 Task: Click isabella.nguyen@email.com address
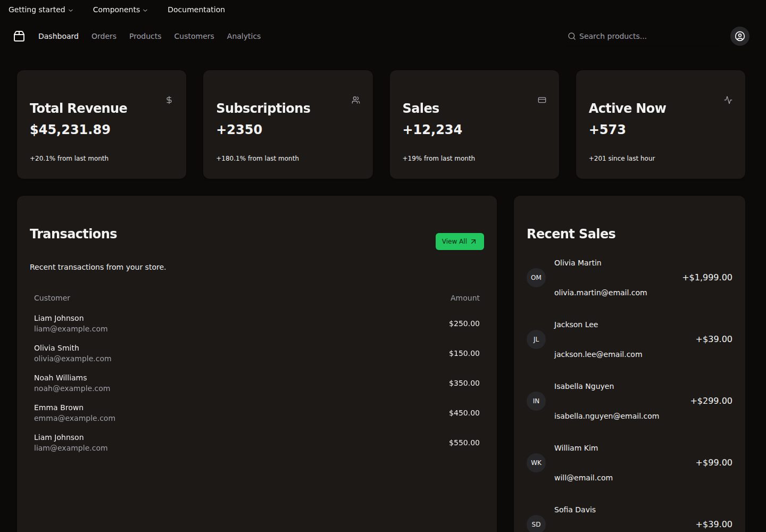coord(606,416)
